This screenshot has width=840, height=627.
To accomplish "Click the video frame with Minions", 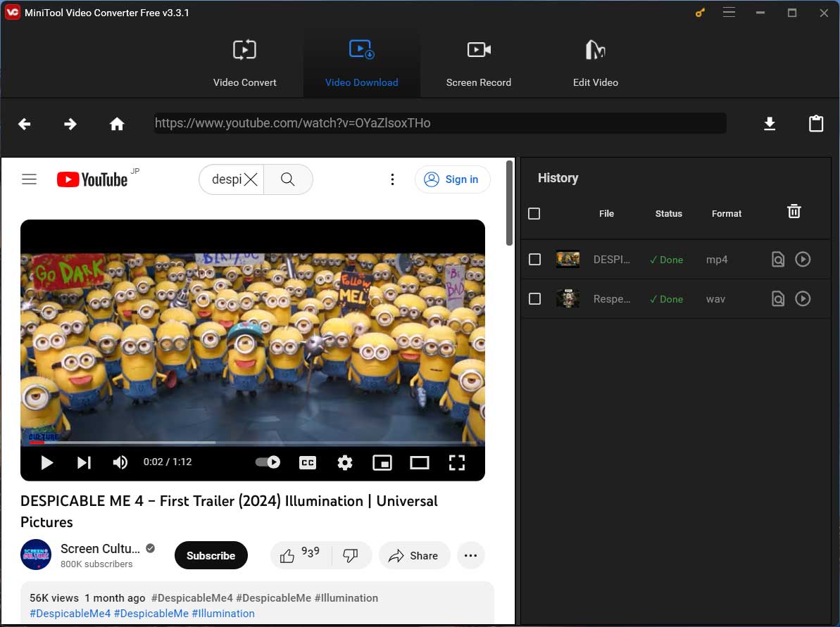I will click(x=252, y=348).
